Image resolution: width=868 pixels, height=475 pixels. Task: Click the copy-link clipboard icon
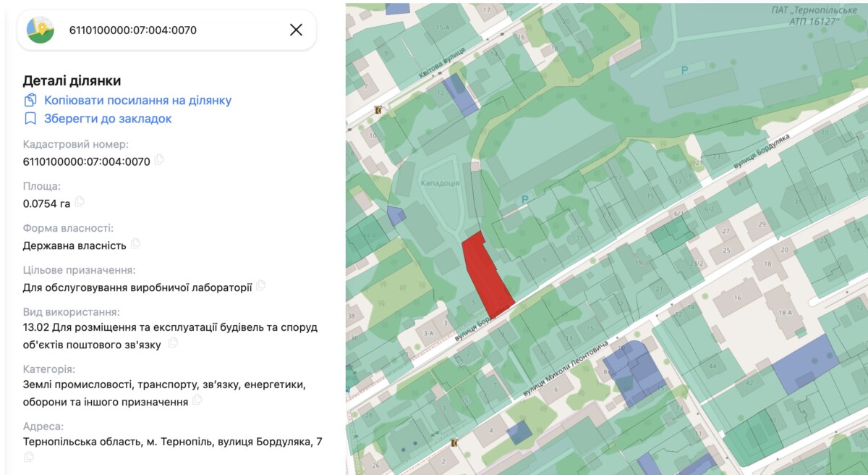pyautogui.click(x=30, y=100)
